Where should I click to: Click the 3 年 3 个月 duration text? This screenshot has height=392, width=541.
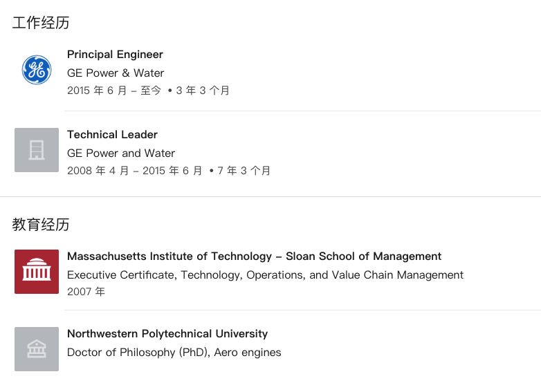[x=203, y=91]
